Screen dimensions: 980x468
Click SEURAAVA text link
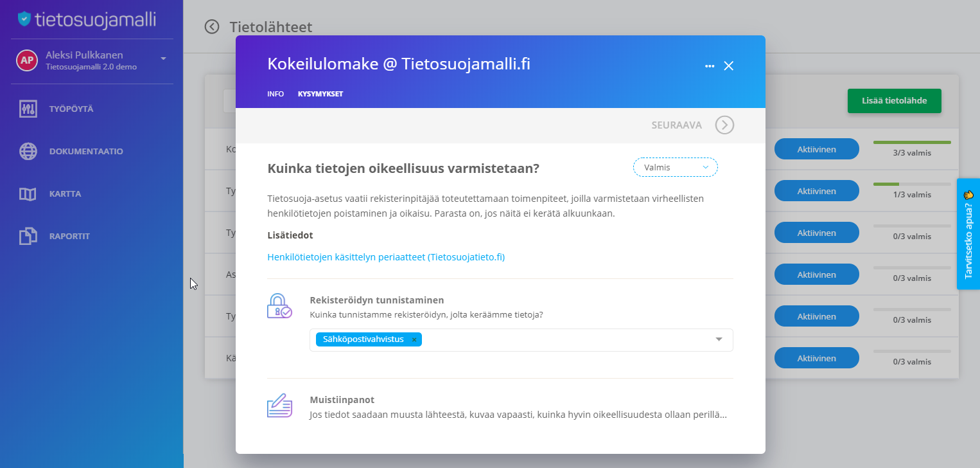click(x=676, y=125)
